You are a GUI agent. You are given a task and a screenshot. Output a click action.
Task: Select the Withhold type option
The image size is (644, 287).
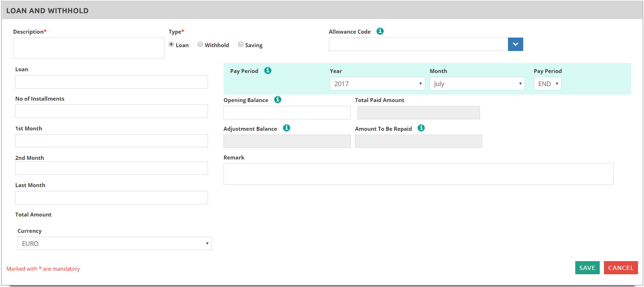pos(200,44)
